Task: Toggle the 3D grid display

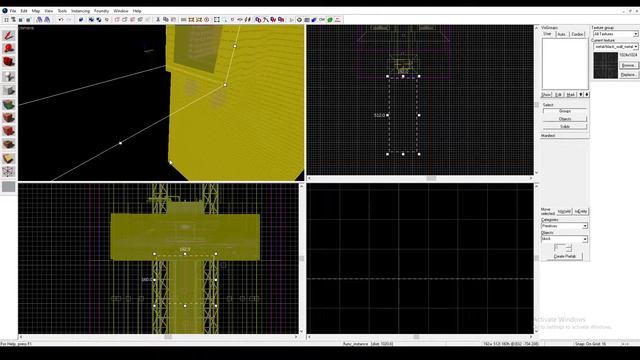Action: coord(13,20)
